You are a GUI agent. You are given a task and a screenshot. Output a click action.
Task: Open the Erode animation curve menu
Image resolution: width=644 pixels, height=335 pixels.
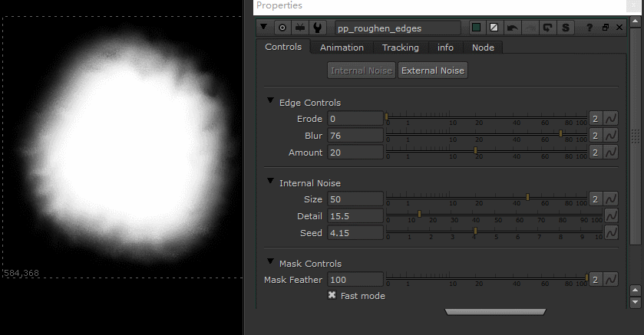tap(611, 119)
